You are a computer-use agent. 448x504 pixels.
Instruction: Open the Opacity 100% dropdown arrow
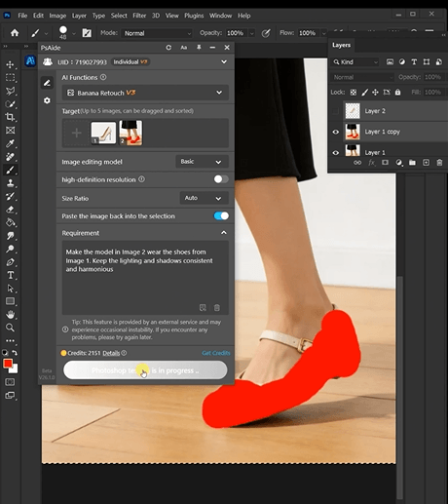(x=251, y=33)
